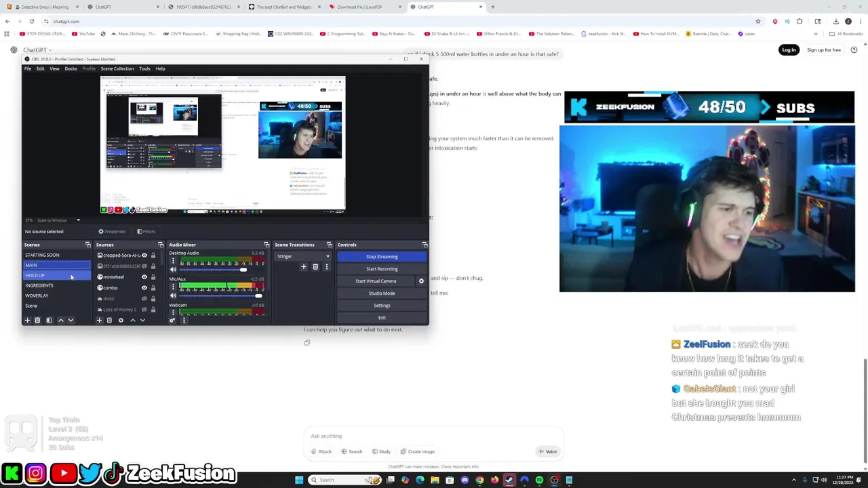Viewport: 868px width, 488px height.
Task: Open All Bookmarks folder in Chrome
Action: click(846, 34)
